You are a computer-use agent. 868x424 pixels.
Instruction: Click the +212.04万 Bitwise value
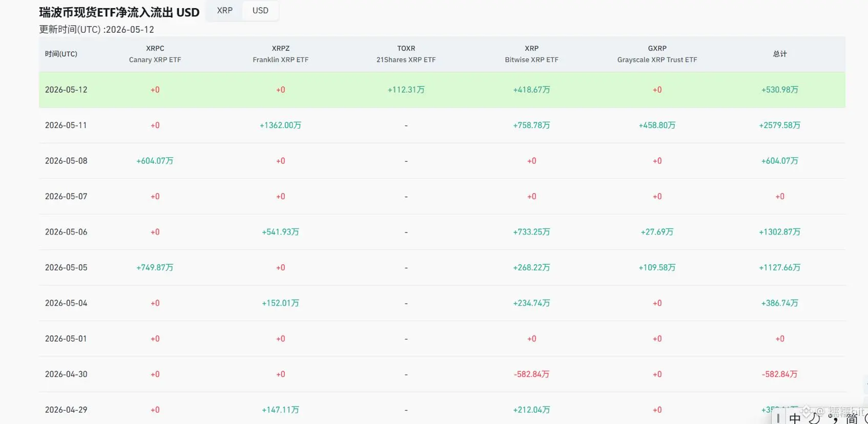pyautogui.click(x=531, y=410)
